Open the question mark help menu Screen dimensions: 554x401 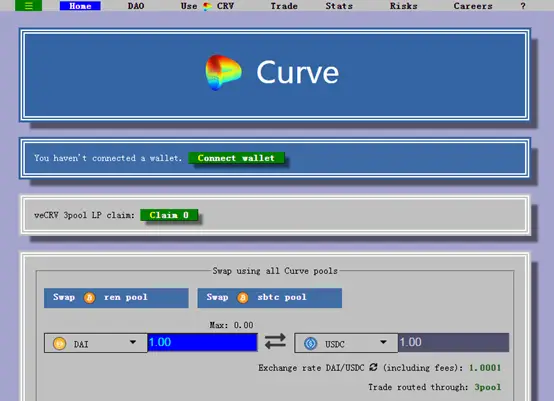[523, 6]
